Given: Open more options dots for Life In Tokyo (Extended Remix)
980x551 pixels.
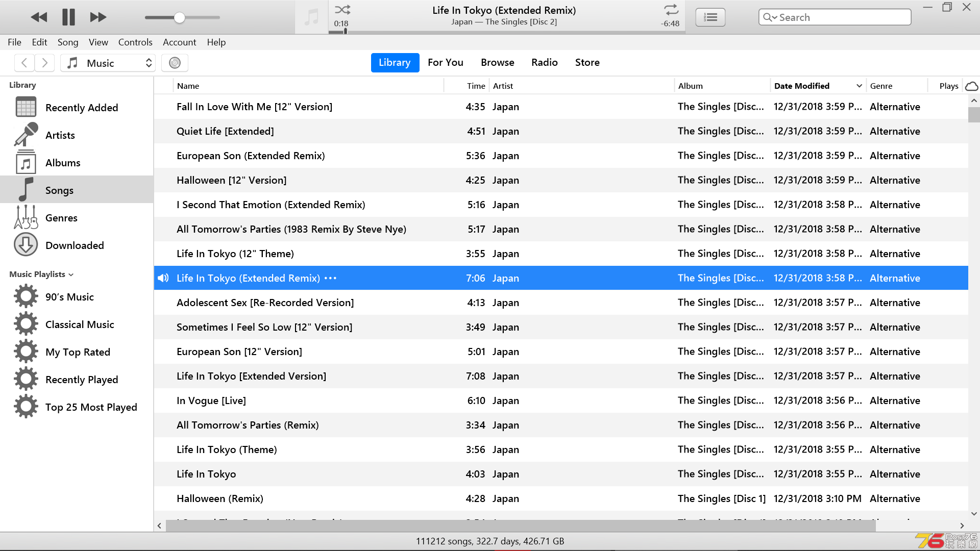Looking at the screenshot, I should click(330, 278).
